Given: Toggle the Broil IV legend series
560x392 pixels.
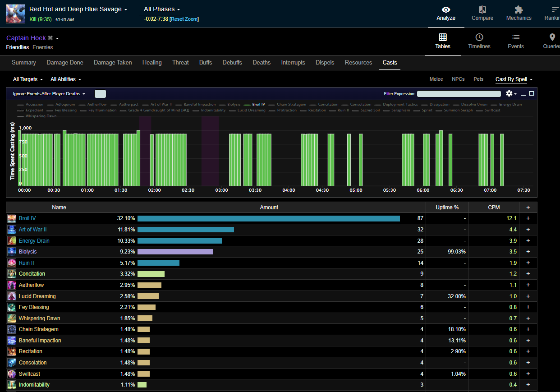Looking at the screenshot, I should 258,104.
